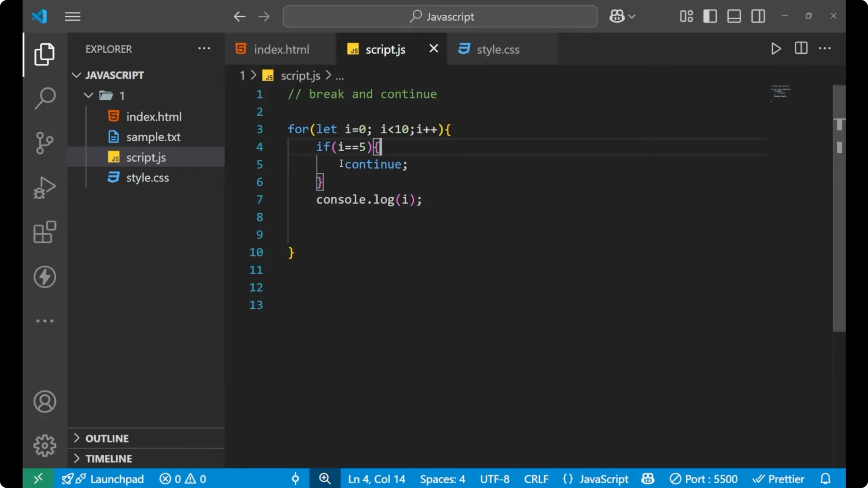This screenshot has height=488, width=868.
Task: Switch to the index.html tab
Action: point(280,49)
